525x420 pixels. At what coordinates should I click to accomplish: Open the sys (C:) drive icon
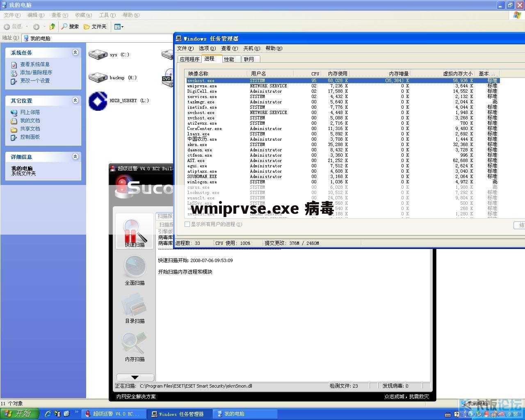(98, 55)
